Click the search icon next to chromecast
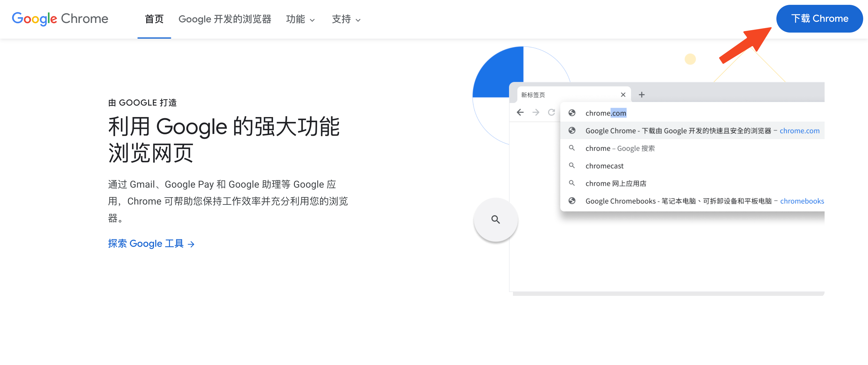The width and height of the screenshot is (868, 365). pos(572,166)
